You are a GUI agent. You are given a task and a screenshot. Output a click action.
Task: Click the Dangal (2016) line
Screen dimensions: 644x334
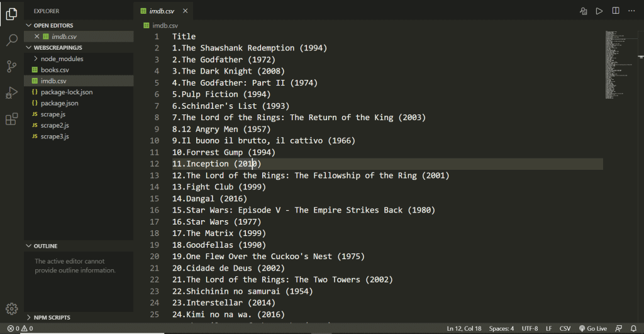209,198
